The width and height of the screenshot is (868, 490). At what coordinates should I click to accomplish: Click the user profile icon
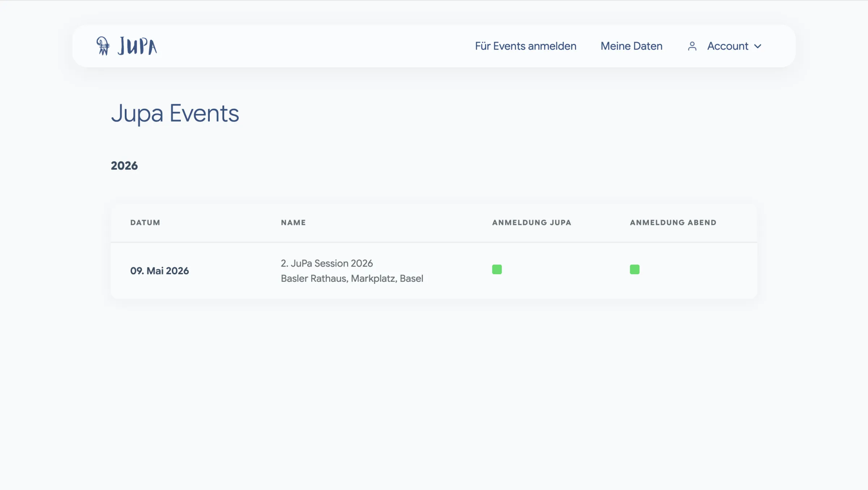click(692, 46)
